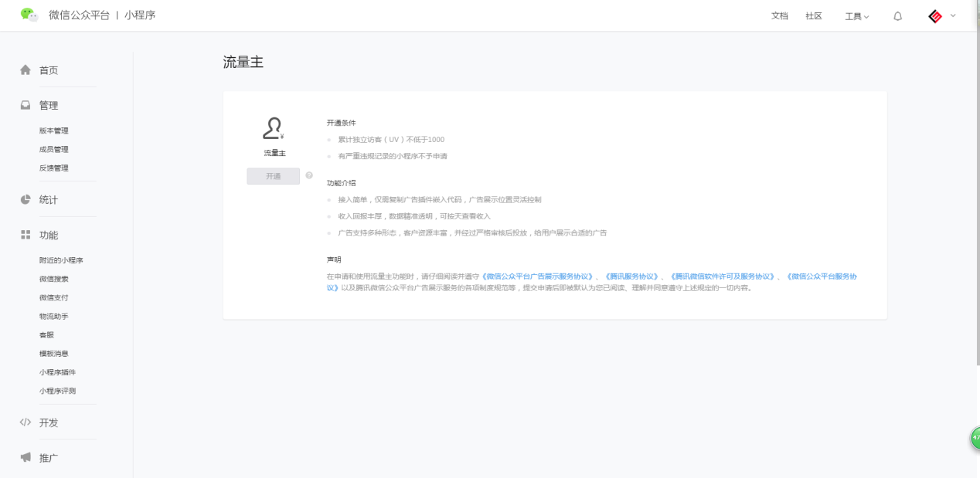Click the WeChat logo icon in header

29,15
